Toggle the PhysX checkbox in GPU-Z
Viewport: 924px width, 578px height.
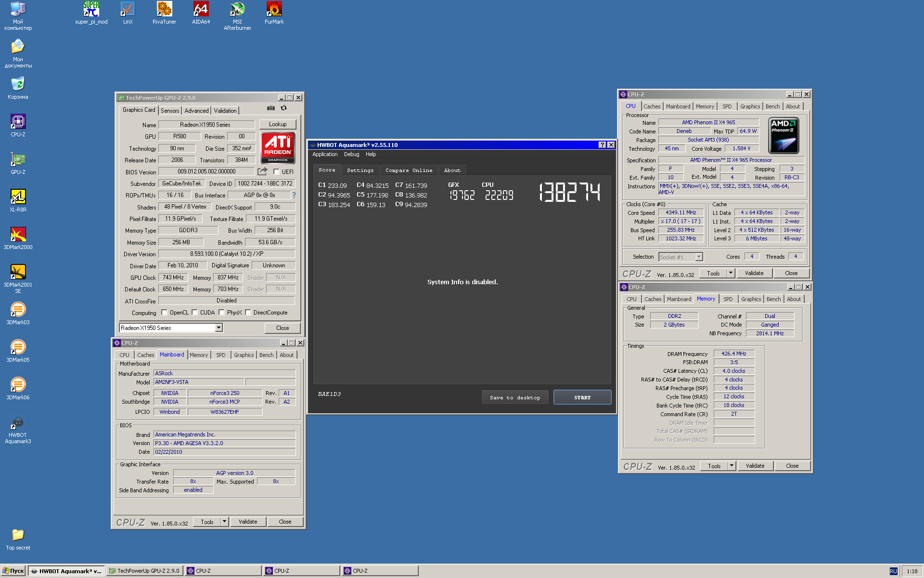coord(221,312)
